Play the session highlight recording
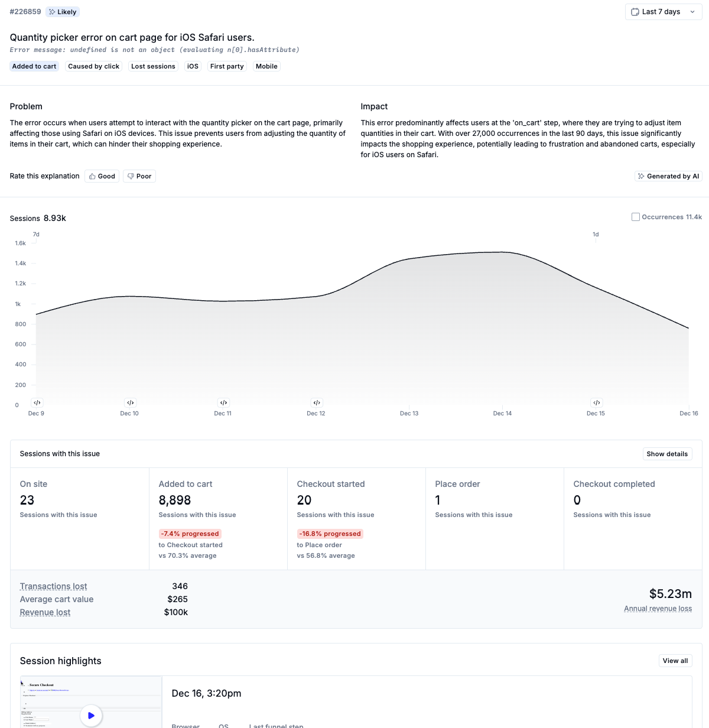This screenshot has width=709, height=728. (x=91, y=715)
